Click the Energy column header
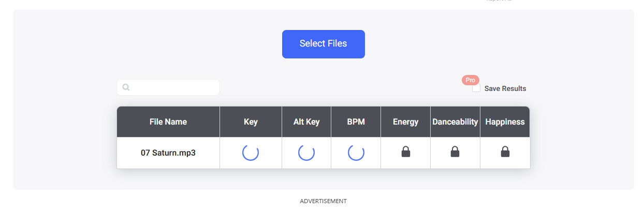Image resolution: width=644 pixels, height=214 pixels. pos(406,122)
